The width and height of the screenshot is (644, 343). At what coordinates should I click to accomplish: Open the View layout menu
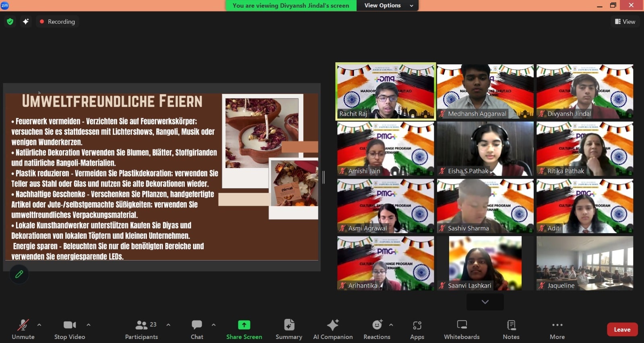[x=625, y=22]
